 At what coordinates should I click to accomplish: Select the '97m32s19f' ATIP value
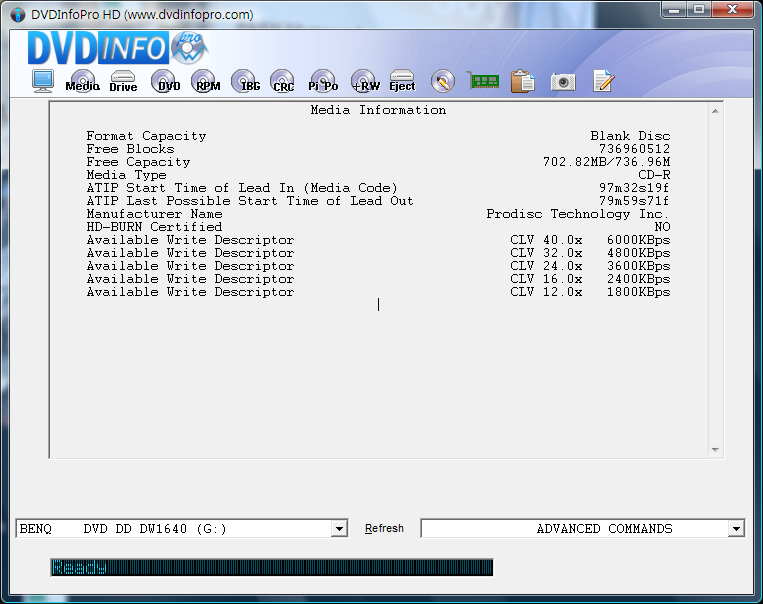(x=635, y=188)
